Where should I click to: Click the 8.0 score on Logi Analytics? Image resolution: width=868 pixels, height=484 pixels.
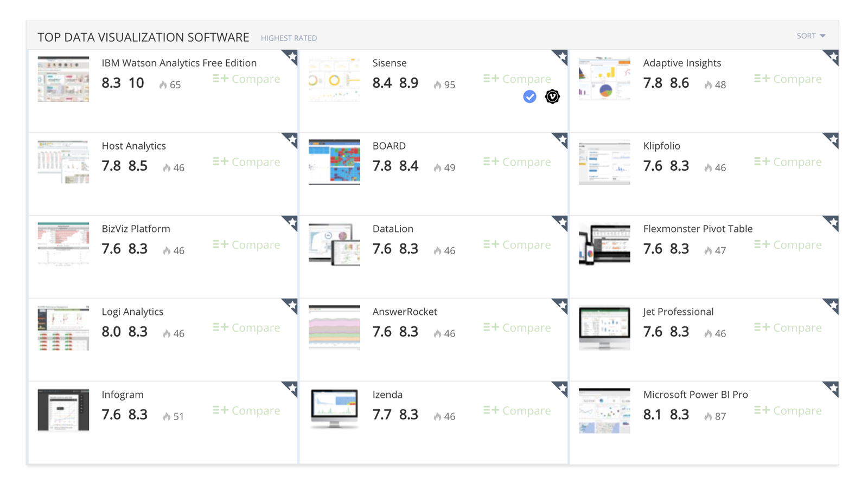click(111, 332)
